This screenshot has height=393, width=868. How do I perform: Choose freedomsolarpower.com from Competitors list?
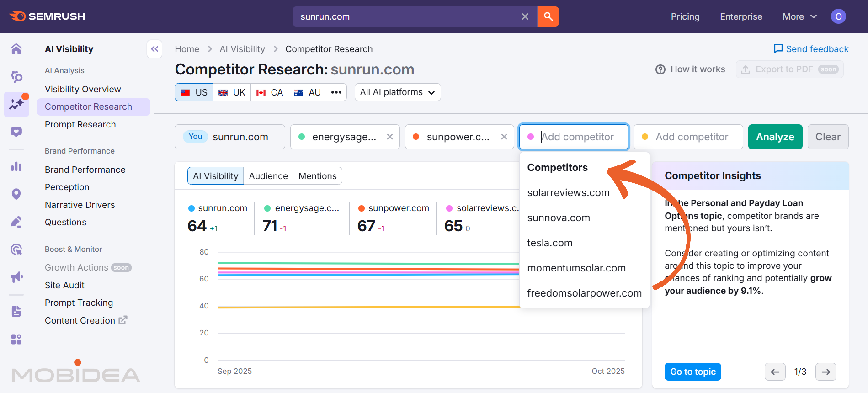click(x=585, y=293)
